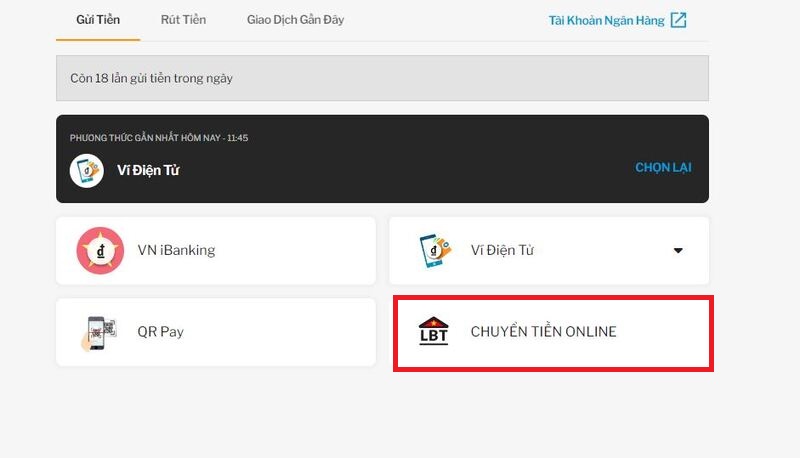Click the 'PHƯƠNG THỨC GẦN NHẤT HÔM NAY - 11:45' label
This screenshot has width=800, height=458.
coord(159,138)
